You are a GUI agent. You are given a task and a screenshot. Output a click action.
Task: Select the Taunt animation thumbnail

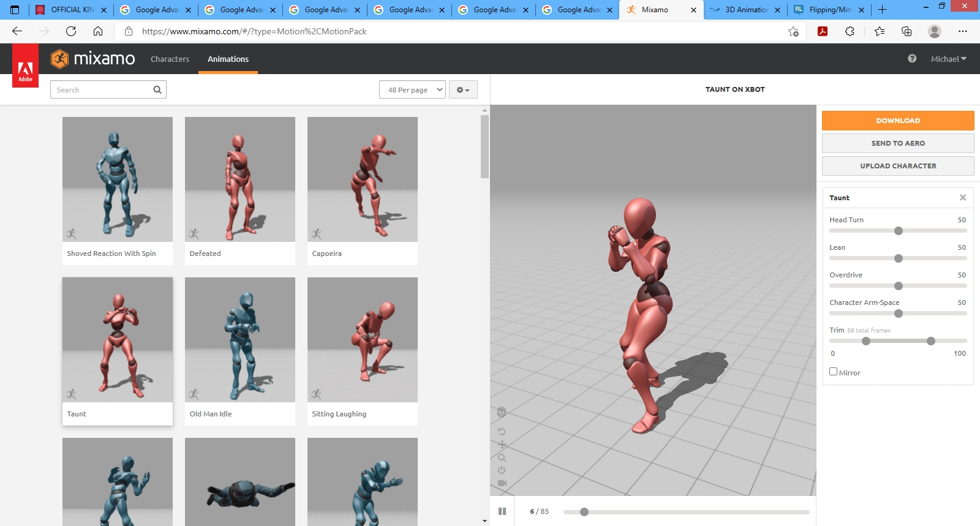118,351
